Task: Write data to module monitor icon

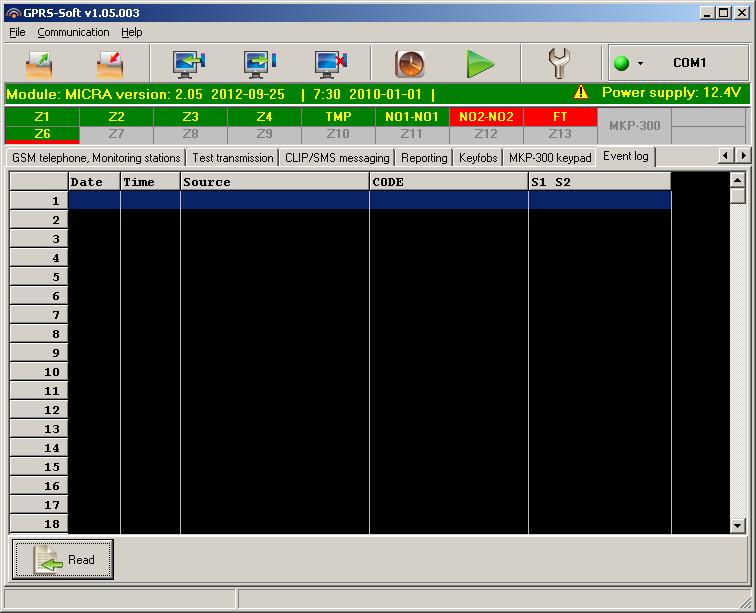Action: click(260, 64)
